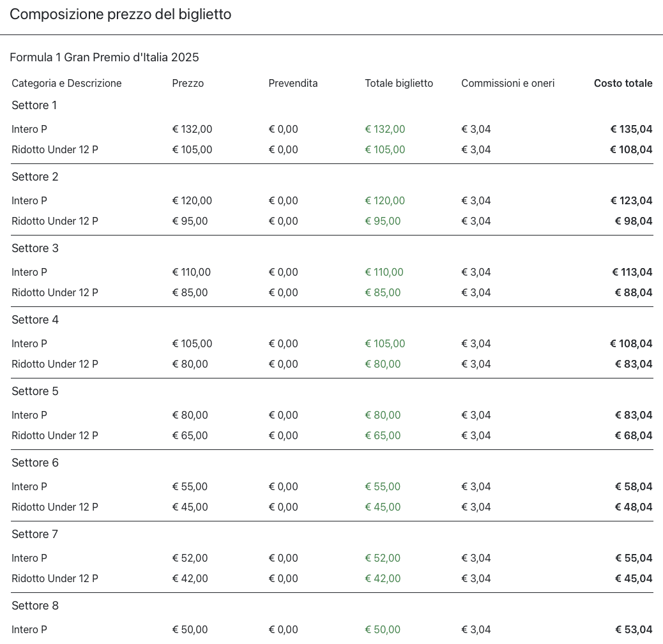This screenshot has height=644, width=663.
Task: Select the 'Settore 1' section heading
Action: coord(34,105)
